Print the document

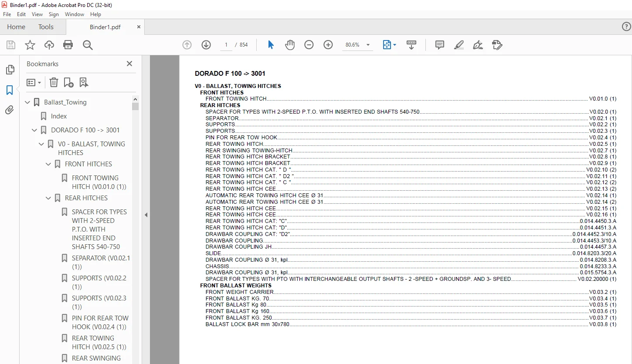pyautogui.click(x=68, y=45)
